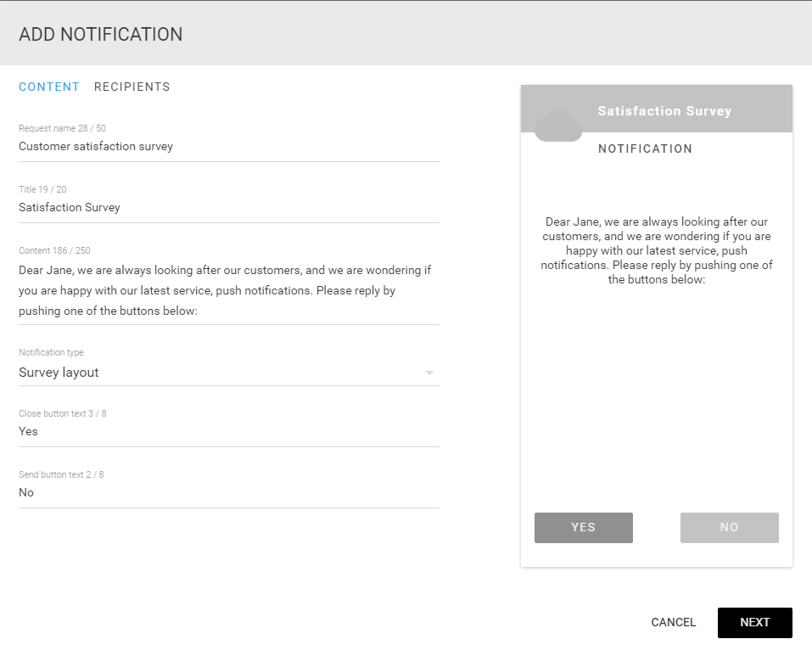Focus the Request name input field
Viewport: 812px width, 656px height.
(229, 147)
